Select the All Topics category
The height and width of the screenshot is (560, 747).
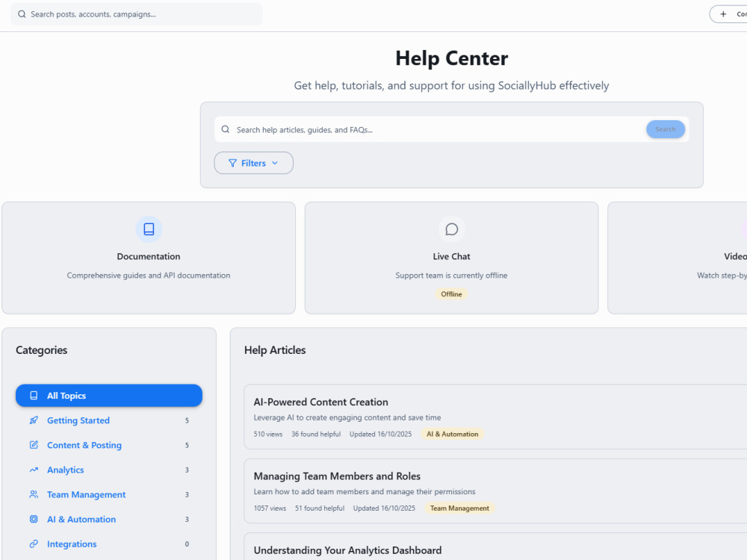[x=109, y=396]
